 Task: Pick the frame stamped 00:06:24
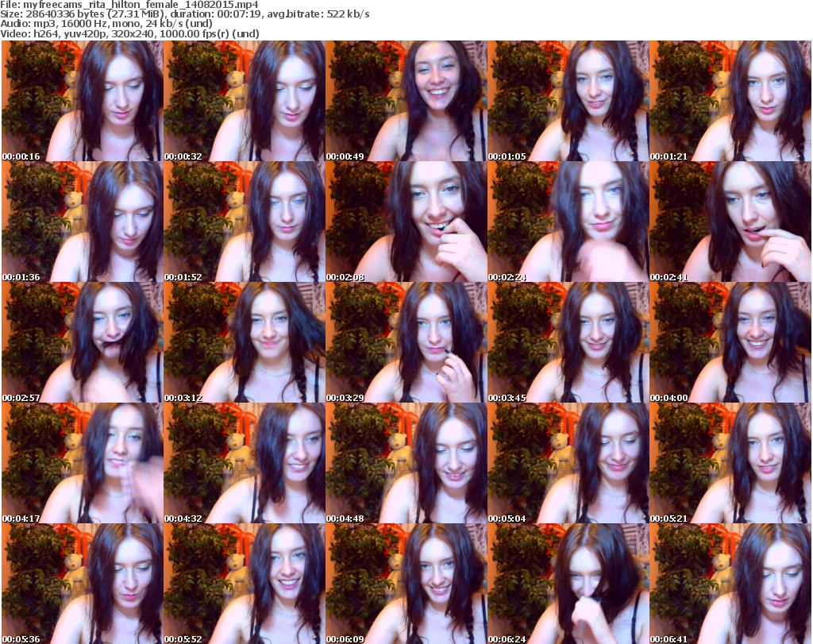click(x=568, y=584)
